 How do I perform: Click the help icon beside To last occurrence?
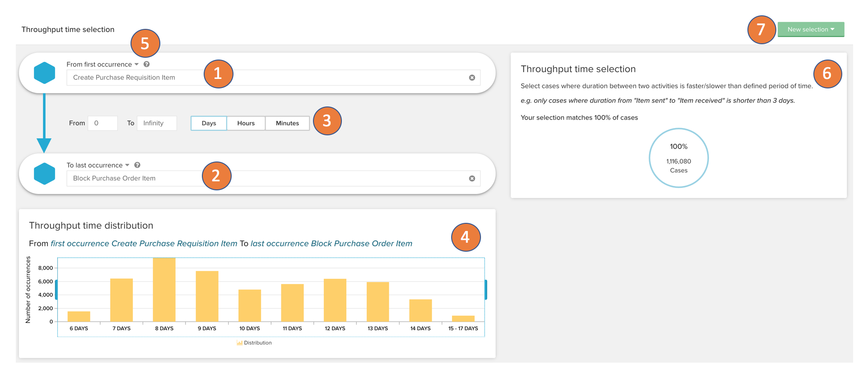137,165
